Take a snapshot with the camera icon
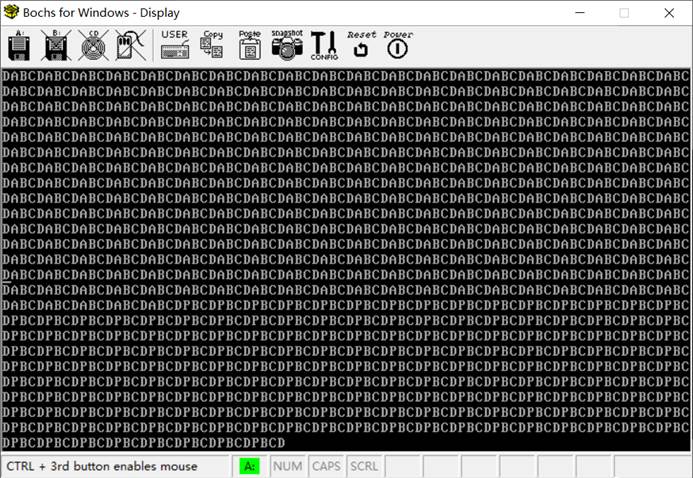The width and height of the screenshot is (693, 478). pyautogui.click(x=287, y=45)
